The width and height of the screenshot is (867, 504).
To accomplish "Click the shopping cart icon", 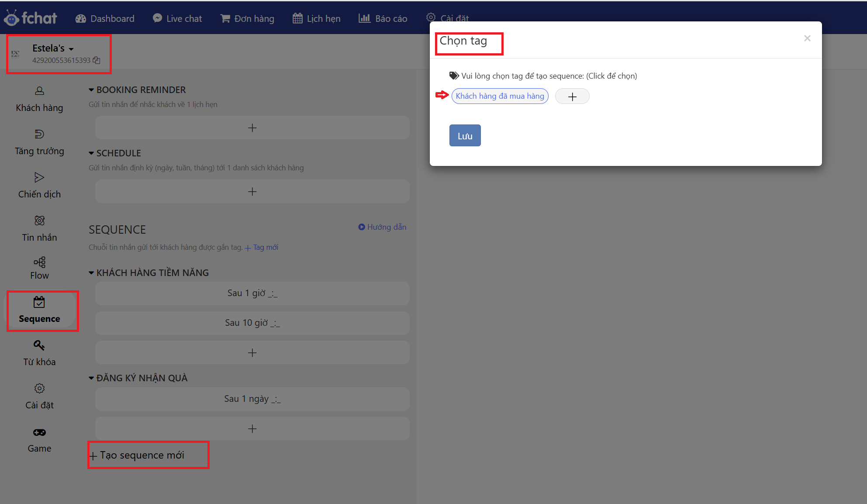I will (x=225, y=18).
